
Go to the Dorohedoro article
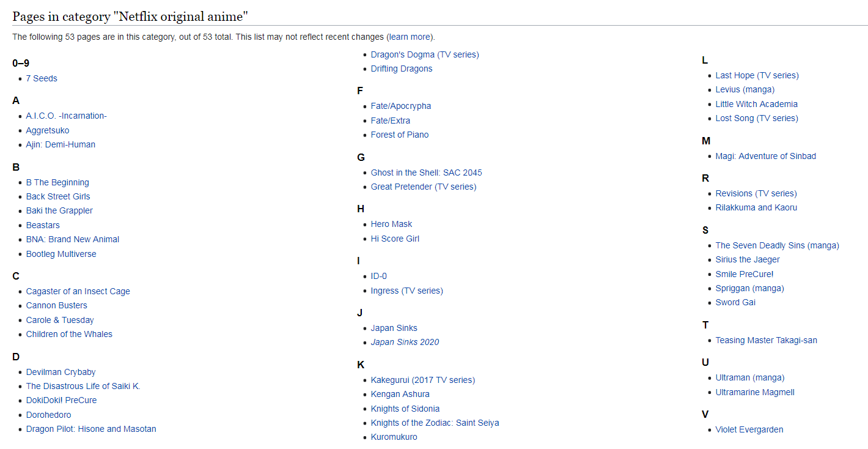(x=49, y=415)
